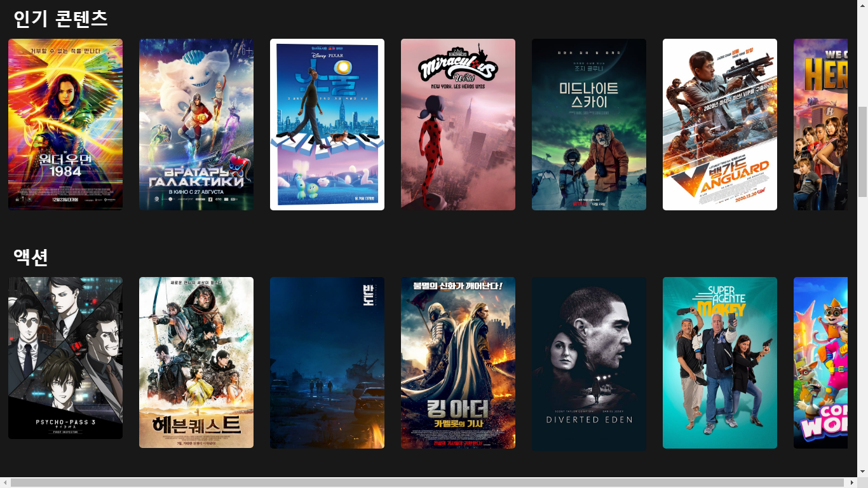Open the Pixar Soul movie poster
868x488 pixels.
tap(327, 125)
